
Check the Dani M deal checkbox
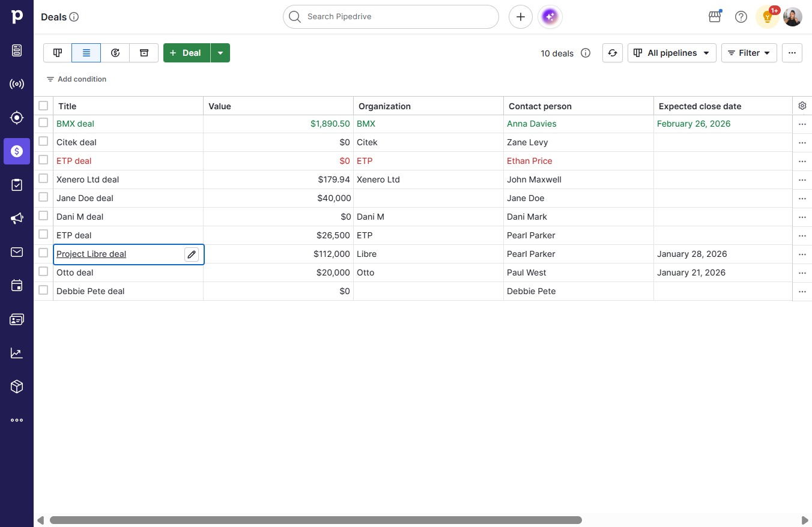click(43, 215)
